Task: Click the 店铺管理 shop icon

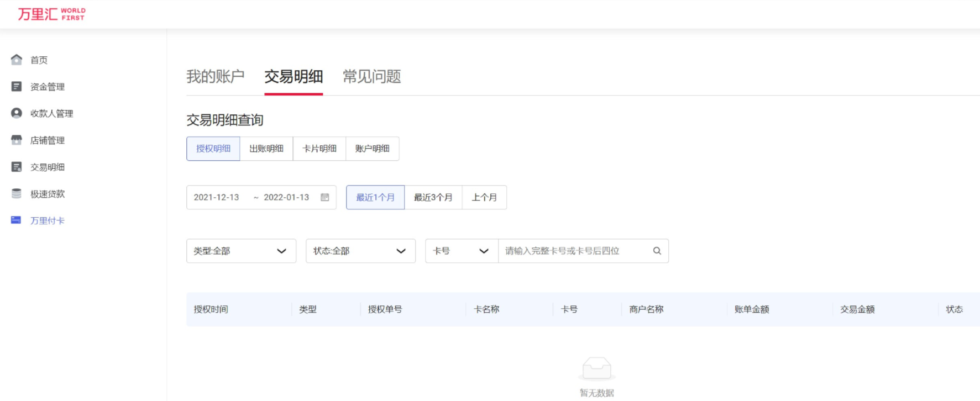Action: click(x=17, y=140)
